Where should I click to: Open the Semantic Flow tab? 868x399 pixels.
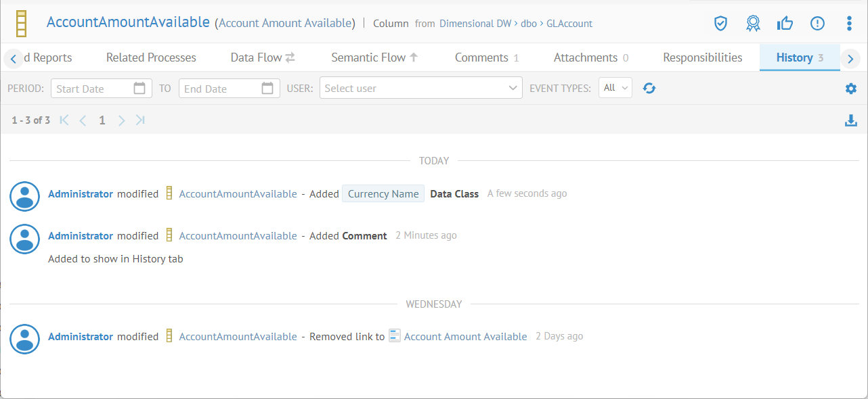click(x=374, y=57)
